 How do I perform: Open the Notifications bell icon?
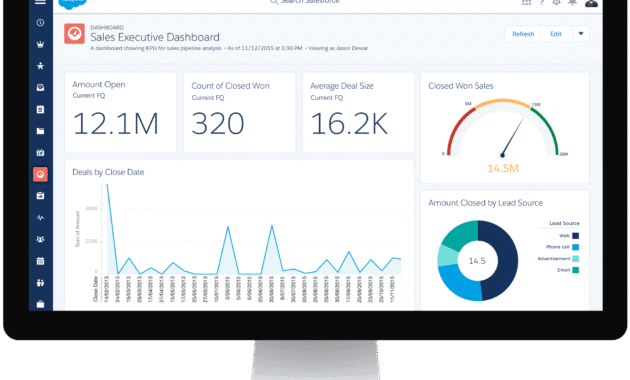click(573, 2)
